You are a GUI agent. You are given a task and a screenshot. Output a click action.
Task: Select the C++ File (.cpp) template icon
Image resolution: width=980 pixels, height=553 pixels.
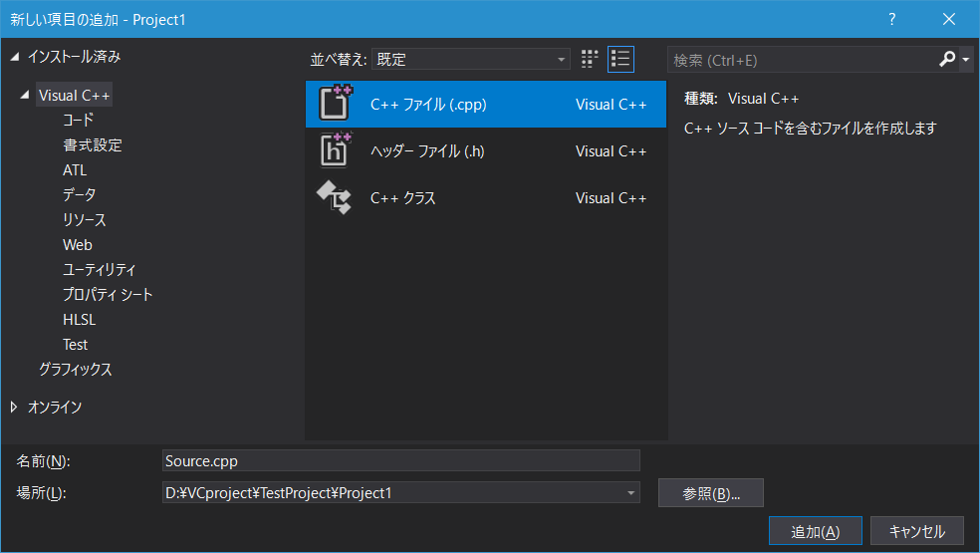click(x=335, y=104)
